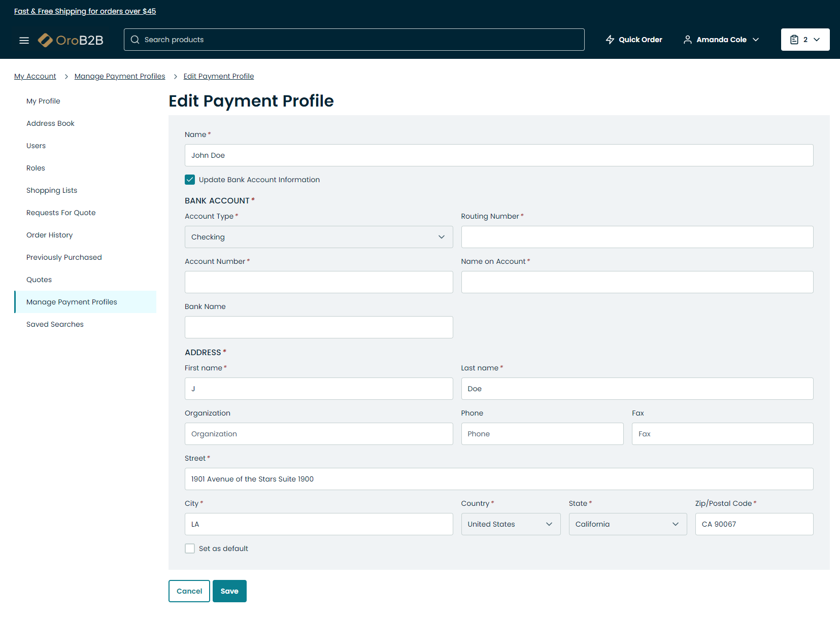Go to Address Book in sidebar
The image size is (840, 619).
click(50, 123)
